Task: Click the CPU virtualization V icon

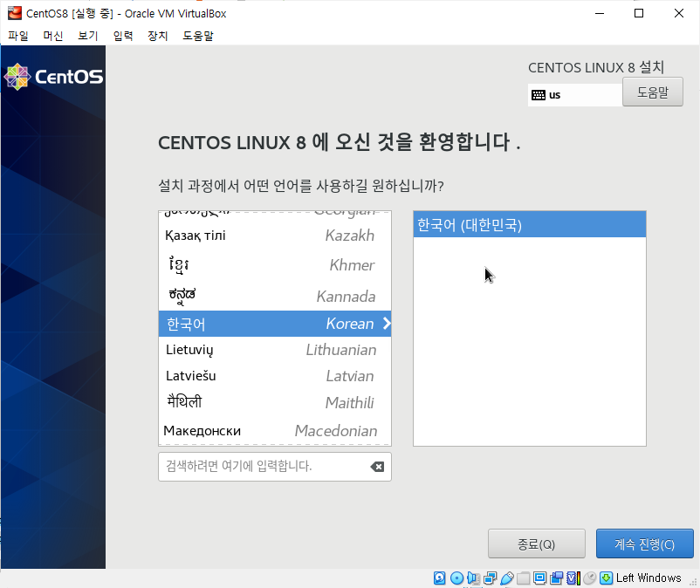Action: 573,578
